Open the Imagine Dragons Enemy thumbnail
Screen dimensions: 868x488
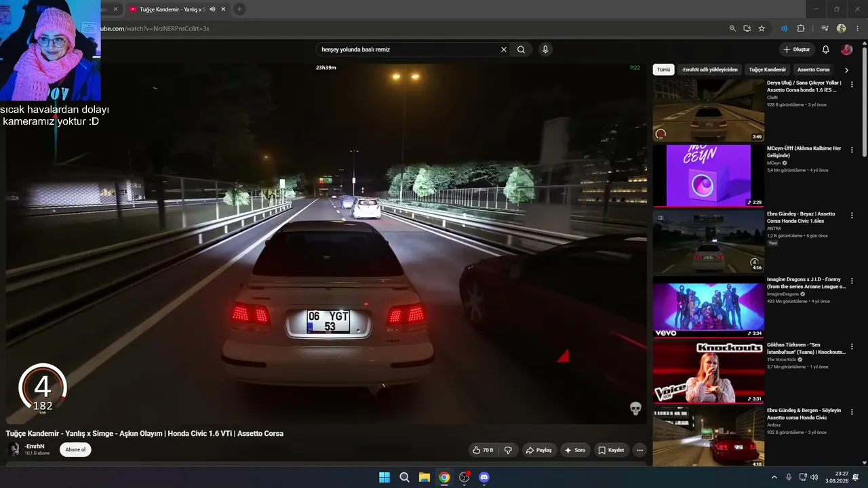(709, 306)
